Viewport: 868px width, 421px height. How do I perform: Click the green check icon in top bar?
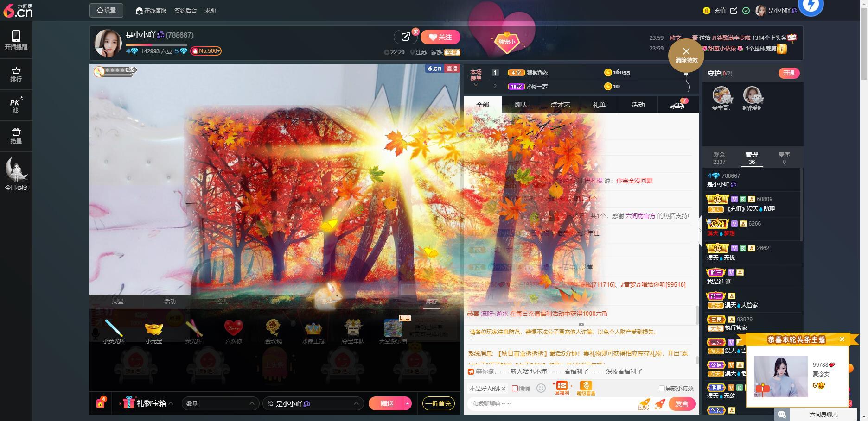point(746,11)
